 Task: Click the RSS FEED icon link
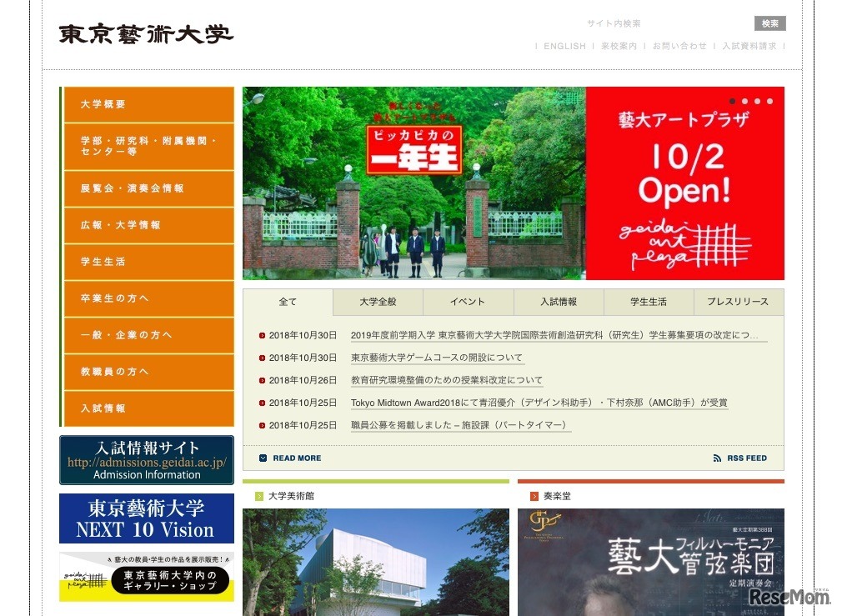pos(717,458)
